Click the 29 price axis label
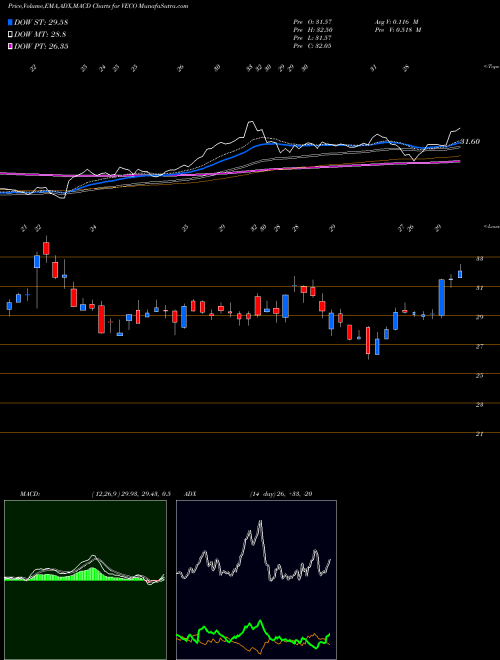Screen dimensions: 500x660 [x=479, y=317]
